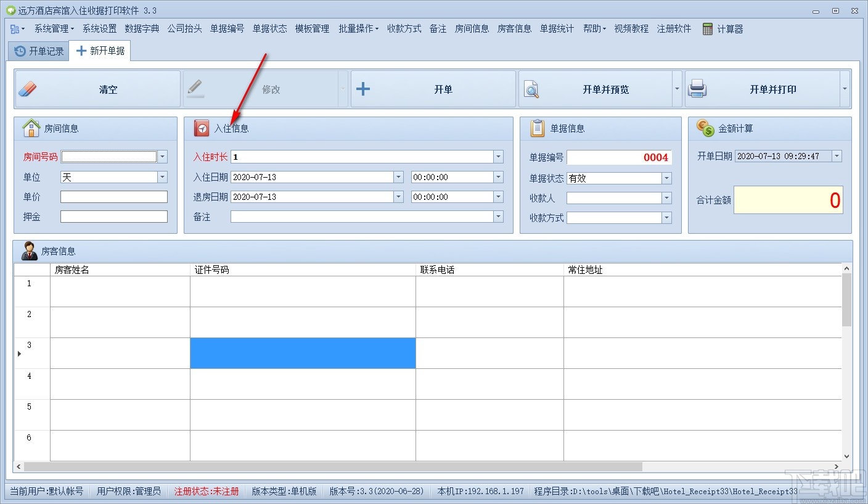868x504 pixels.
Task: Click the 联系电话 column header
Action: coord(489,270)
